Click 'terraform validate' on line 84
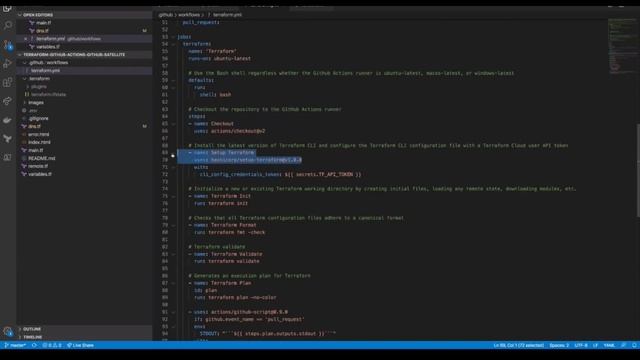This screenshot has width=640, height=360. tap(234, 261)
